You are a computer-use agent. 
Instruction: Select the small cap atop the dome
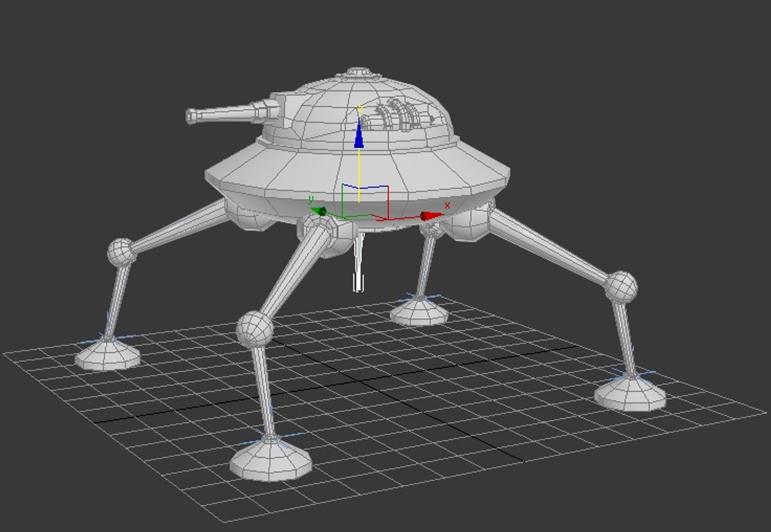click(x=359, y=73)
